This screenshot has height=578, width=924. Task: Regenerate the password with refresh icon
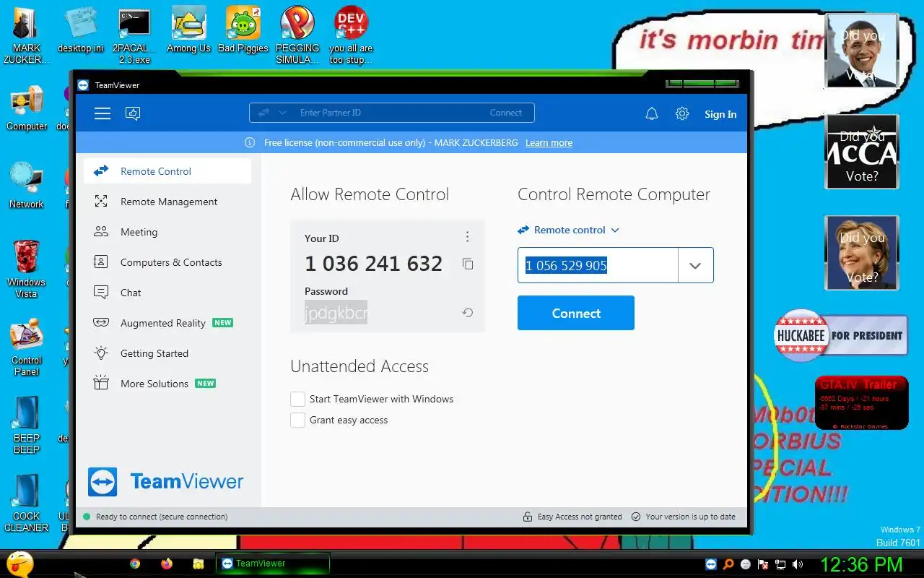tap(468, 313)
